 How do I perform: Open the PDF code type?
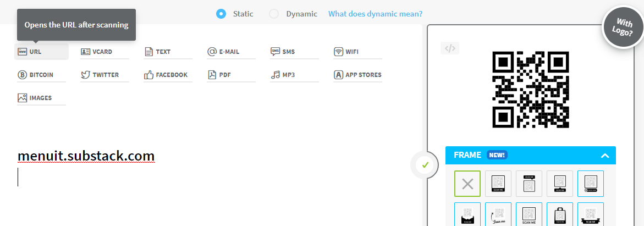(x=231, y=75)
